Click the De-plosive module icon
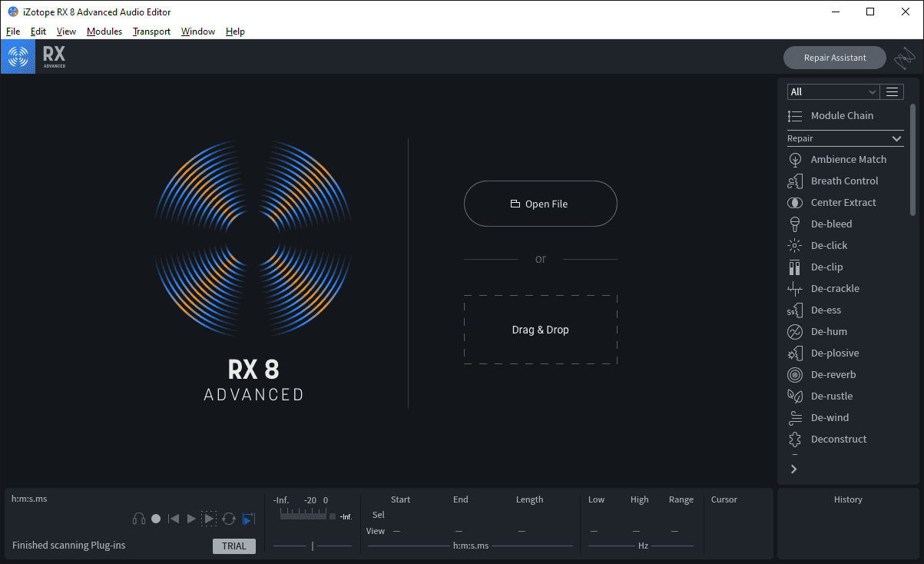 (x=795, y=353)
